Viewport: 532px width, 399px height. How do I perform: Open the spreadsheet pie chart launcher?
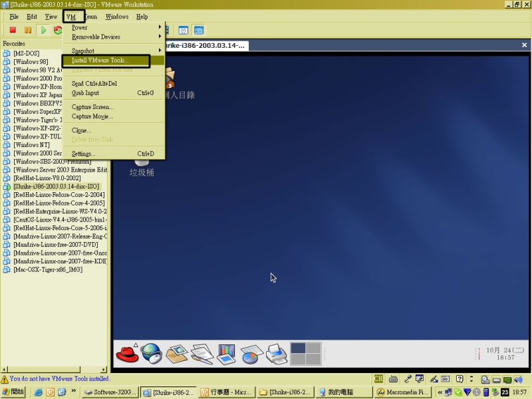(251, 354)
